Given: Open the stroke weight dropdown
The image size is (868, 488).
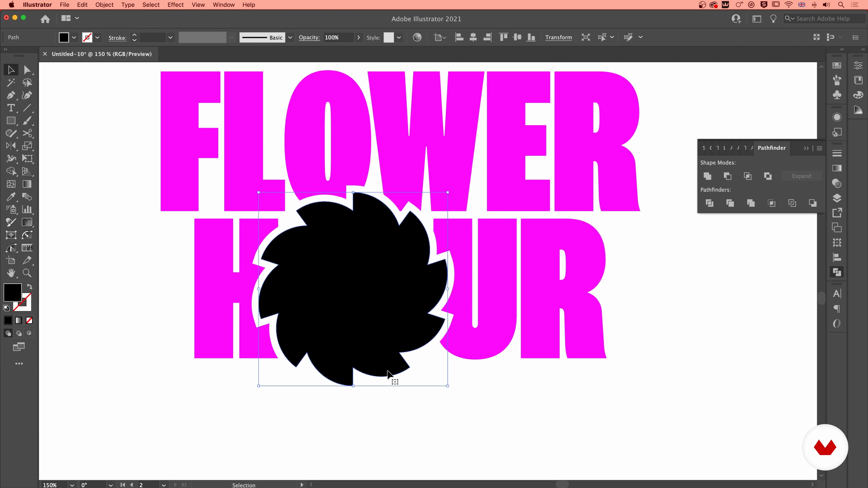Looking at the screenshot, I should pyautogui.click(x=170, y=37).
